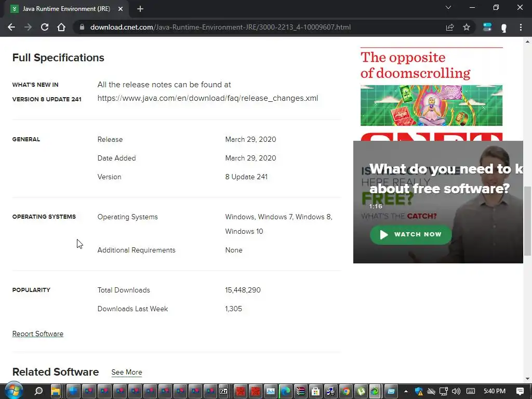Click scrollbar down arrow
The height and width of the screenshot is (399, 532).
click(527, 379)
